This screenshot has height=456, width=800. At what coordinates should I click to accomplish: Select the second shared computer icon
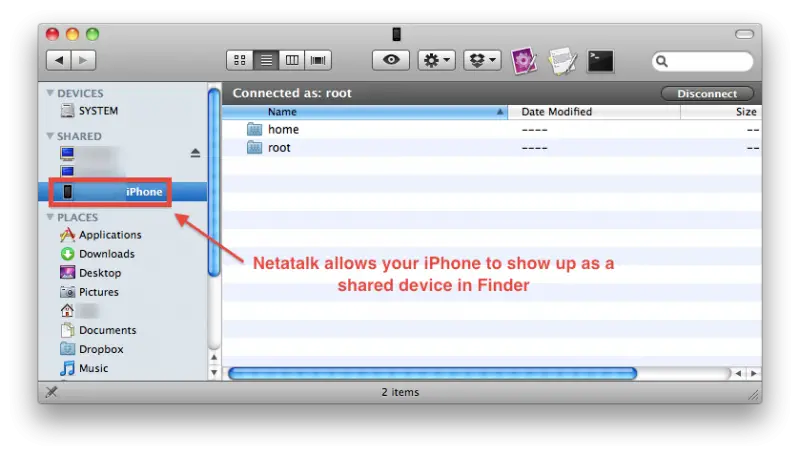click(x=67, y=171)
